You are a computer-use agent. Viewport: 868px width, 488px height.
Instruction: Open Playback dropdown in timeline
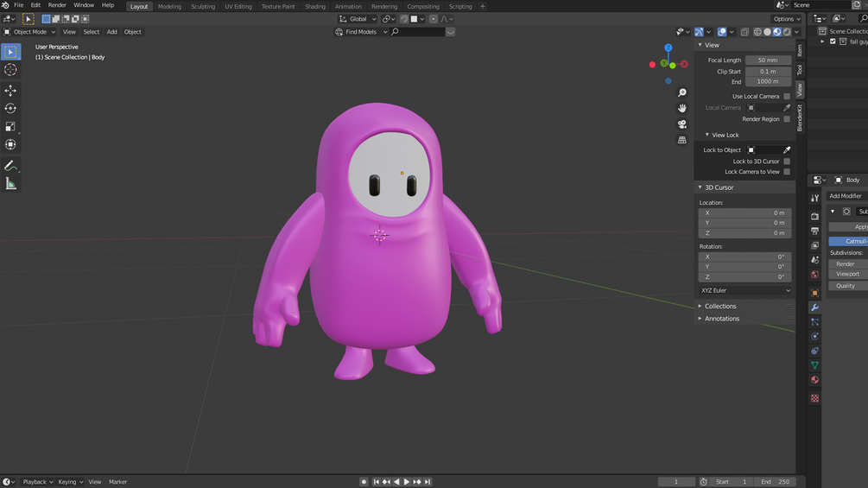(x=38, y=482)
